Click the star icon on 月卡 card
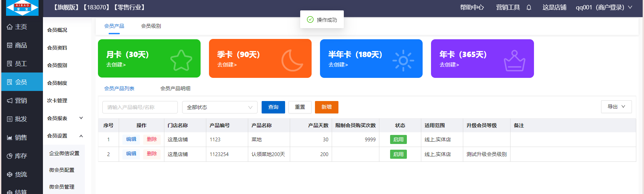Image resolution: width=644 pixels, height=194 pixels. pos(181,60)
